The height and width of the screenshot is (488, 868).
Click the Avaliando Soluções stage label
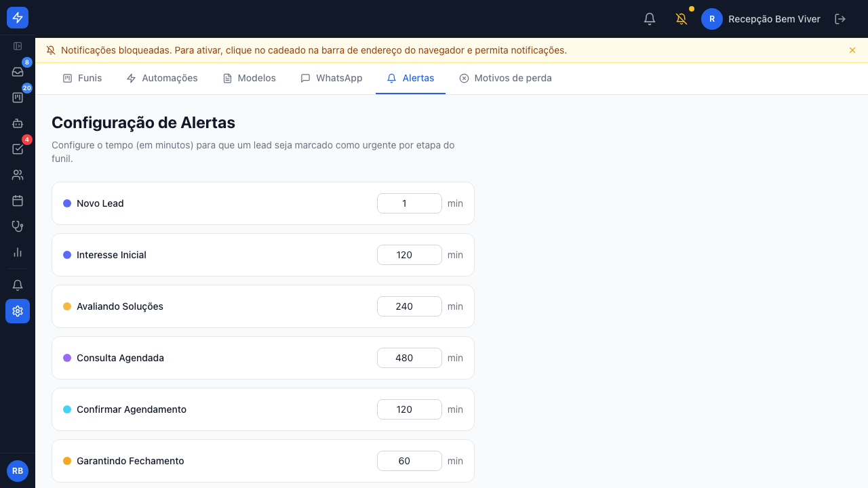tap(120, 306)
